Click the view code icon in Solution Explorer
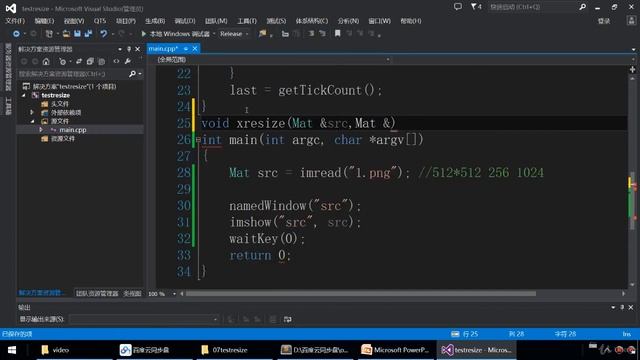The height and width of the screenshot is (360, 640). pos(116,61)
